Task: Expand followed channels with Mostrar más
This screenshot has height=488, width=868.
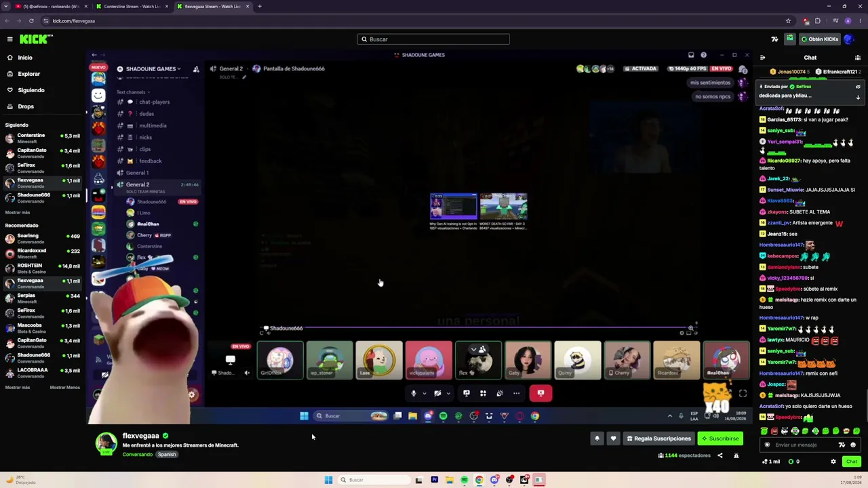Action: point(18,212)
